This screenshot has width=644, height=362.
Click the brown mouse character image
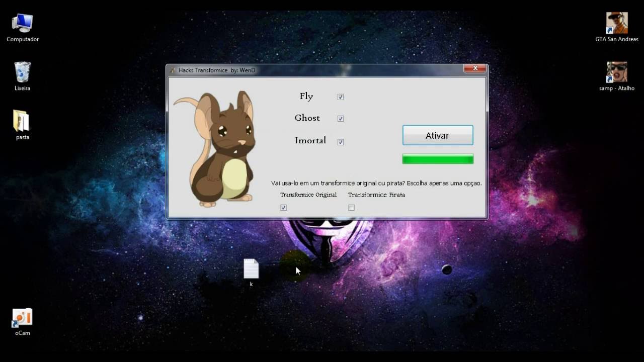215,149
